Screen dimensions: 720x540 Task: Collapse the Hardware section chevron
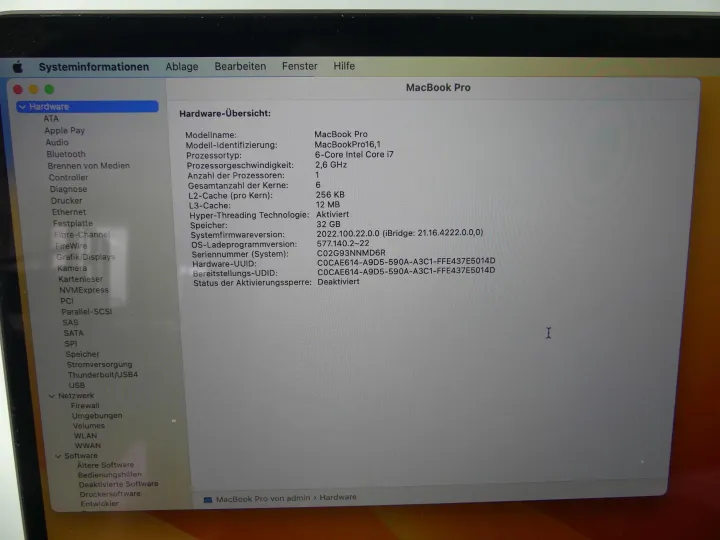(x=22, y=107)
